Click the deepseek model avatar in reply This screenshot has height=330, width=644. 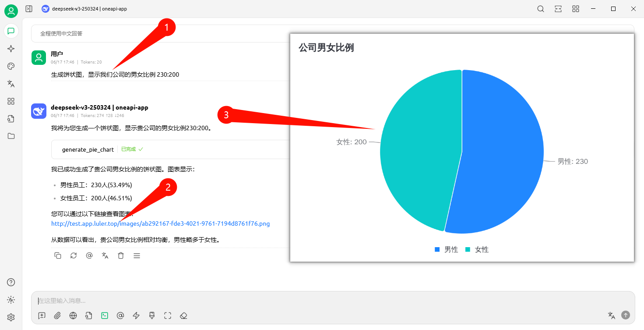[39, 111]
